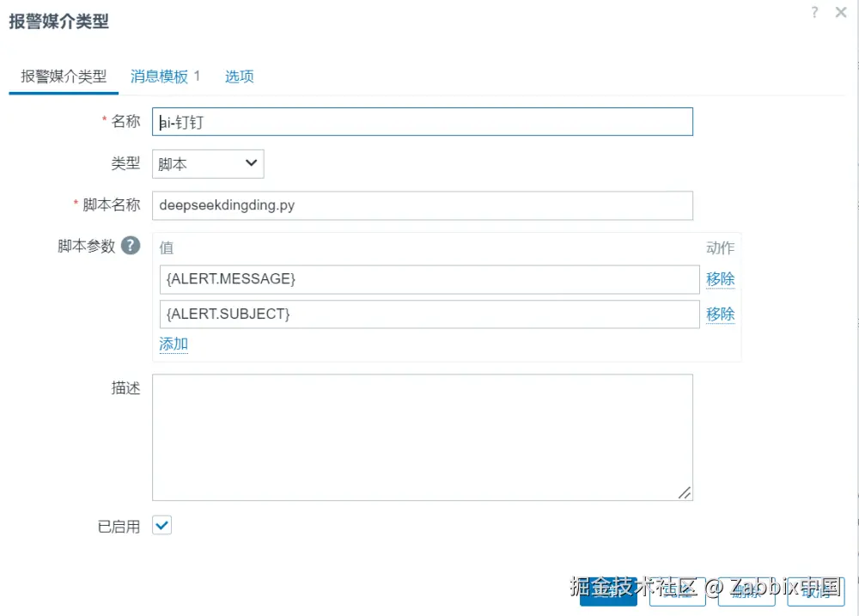
Task: Click the 克隆 button
Action: (x=678, y=591)
